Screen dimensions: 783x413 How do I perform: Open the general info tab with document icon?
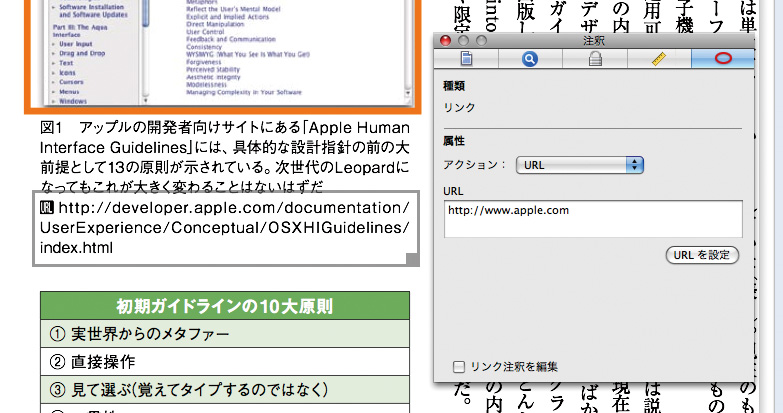[466, 59]
